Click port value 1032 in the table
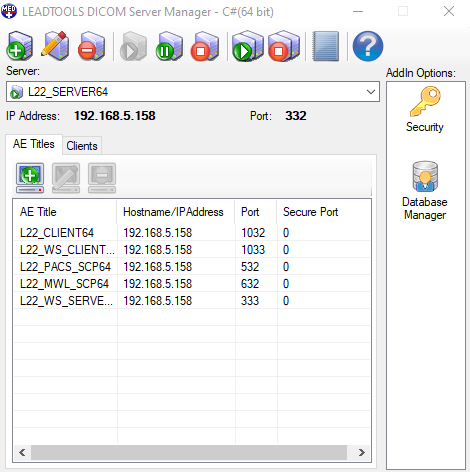The height and width of the screenshot is (472, 470). click(x=253, y=233)
